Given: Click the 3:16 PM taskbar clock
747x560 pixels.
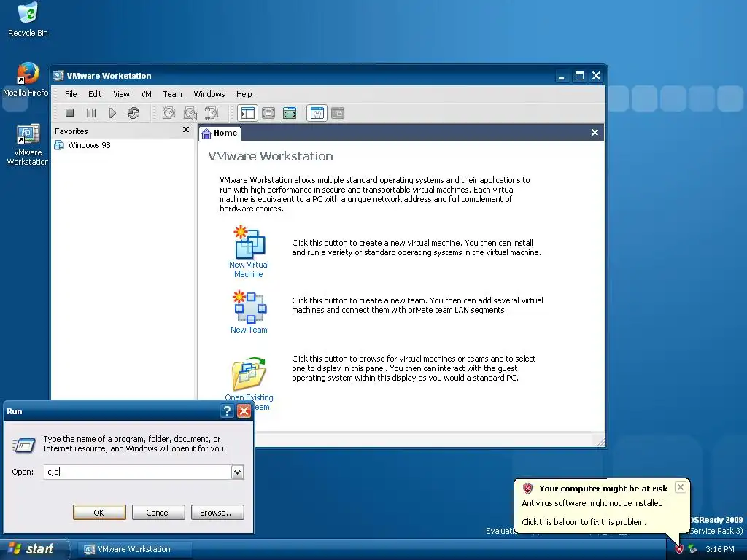Looking at the screenshot, I should tap(720, 549).
